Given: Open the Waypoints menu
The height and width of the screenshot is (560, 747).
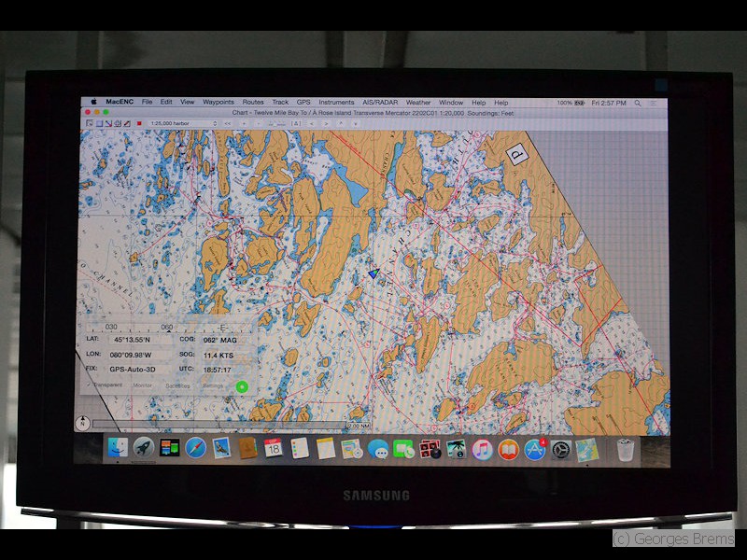Looking at the screenshot, I should point(218,102).
